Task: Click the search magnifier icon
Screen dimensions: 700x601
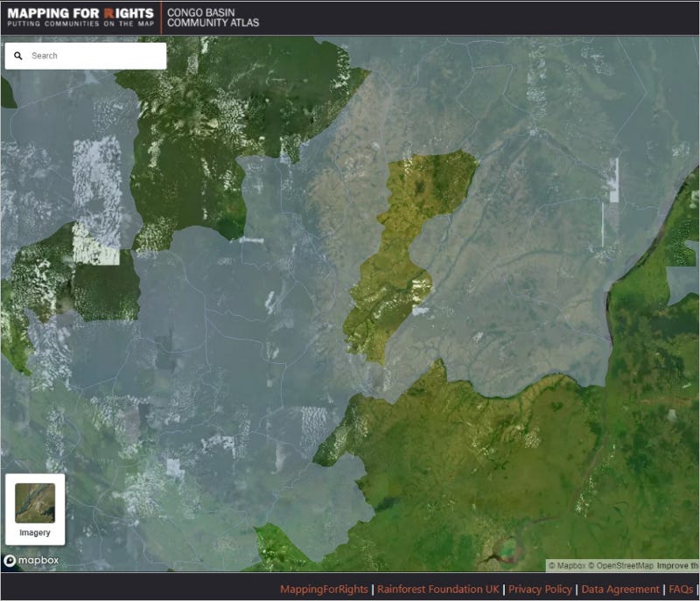Action: (x=18, y=56)
